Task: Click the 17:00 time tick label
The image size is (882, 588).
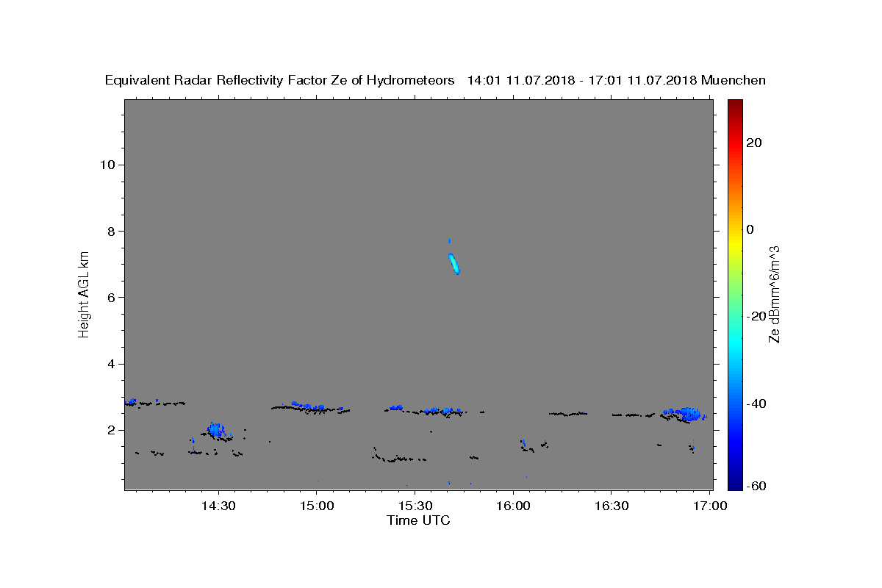Action: coord(709,506)
